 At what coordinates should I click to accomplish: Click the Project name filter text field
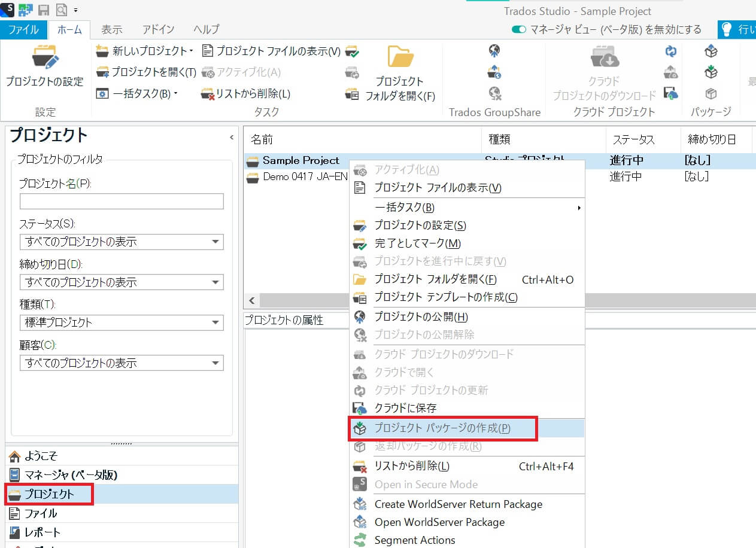pyautogui.click(x=122, y=202)
